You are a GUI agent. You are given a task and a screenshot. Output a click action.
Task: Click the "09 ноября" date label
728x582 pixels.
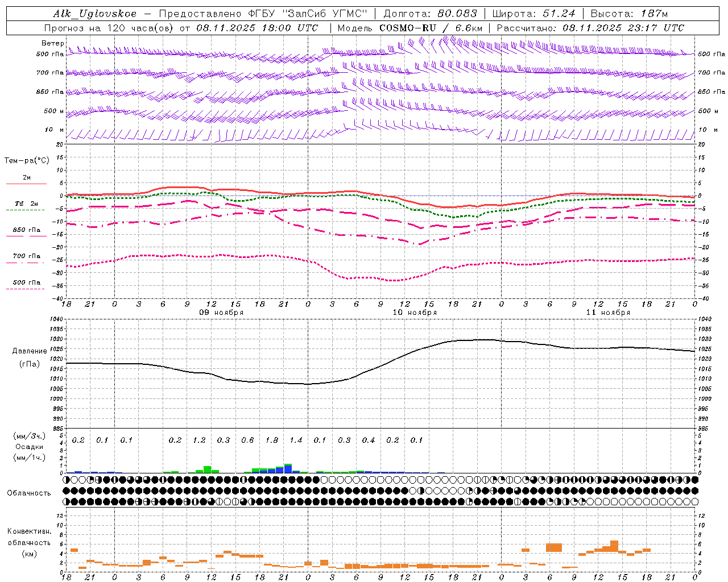pyautogui.click(x=221, y=313)
